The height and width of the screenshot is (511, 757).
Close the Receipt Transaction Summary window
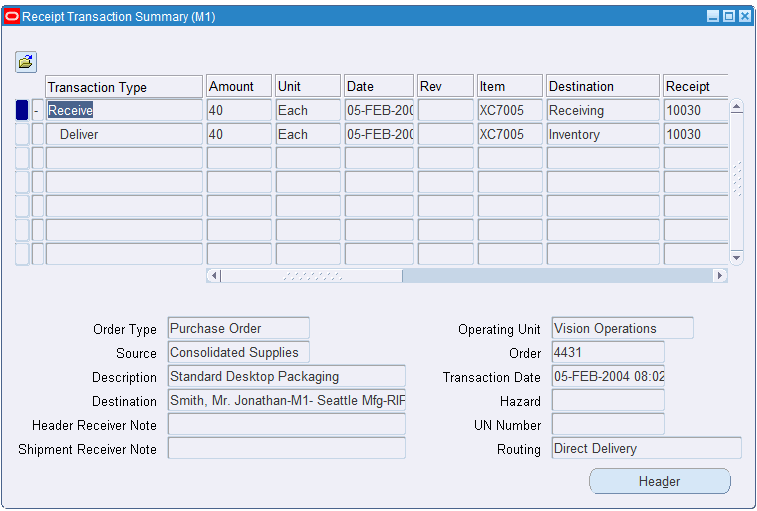[x=745, y=16]
